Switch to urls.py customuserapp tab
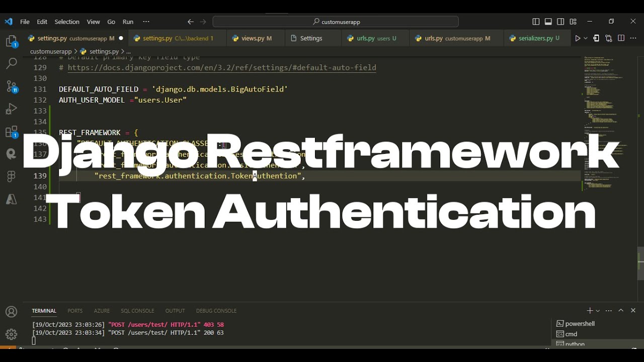This screenshot has width=644, height=362. pos(457,38)
